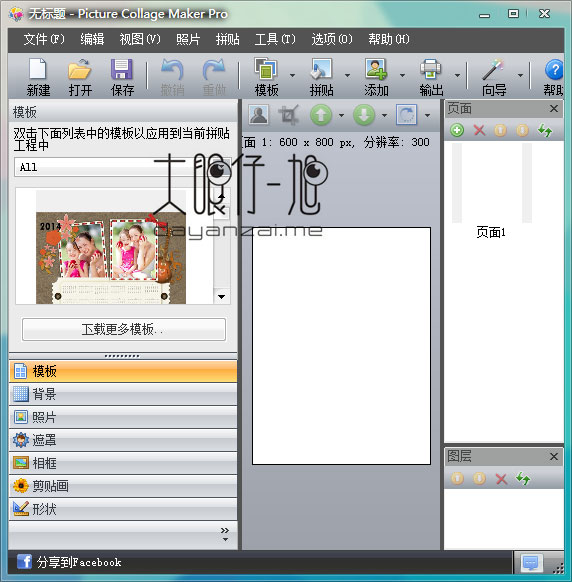The height and width of the screenshot is (582, 572).
Task: Expand sidebar options with the » chevron
Action: point(225,533)
